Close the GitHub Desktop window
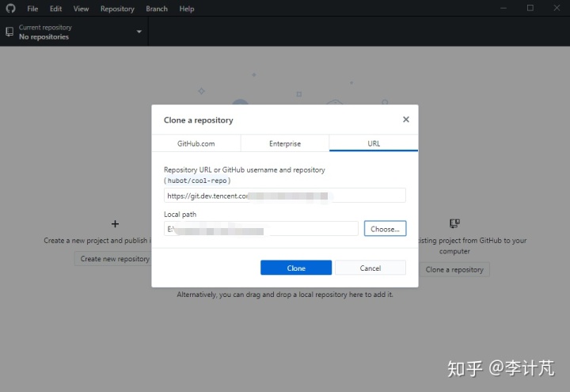Screen dimensions: 570x392 [557, 8]
